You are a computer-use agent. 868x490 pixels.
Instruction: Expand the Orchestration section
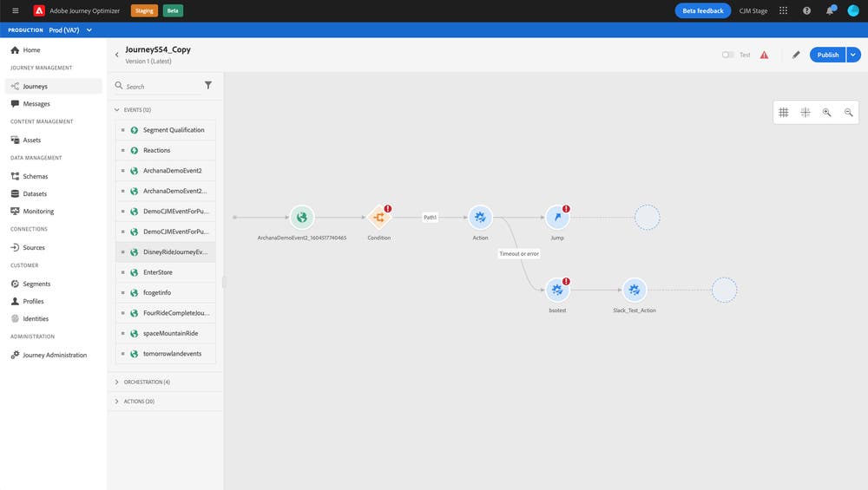pyautogui.click(x=117, y=382)
